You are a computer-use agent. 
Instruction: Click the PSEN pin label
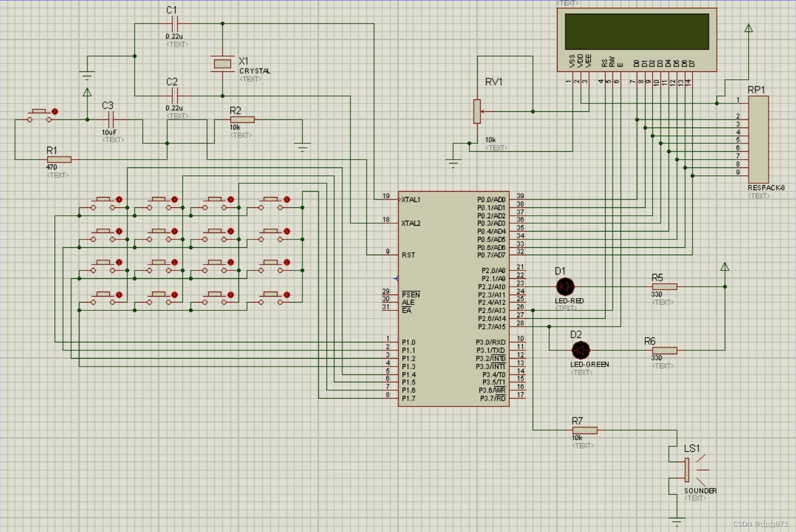411,295
